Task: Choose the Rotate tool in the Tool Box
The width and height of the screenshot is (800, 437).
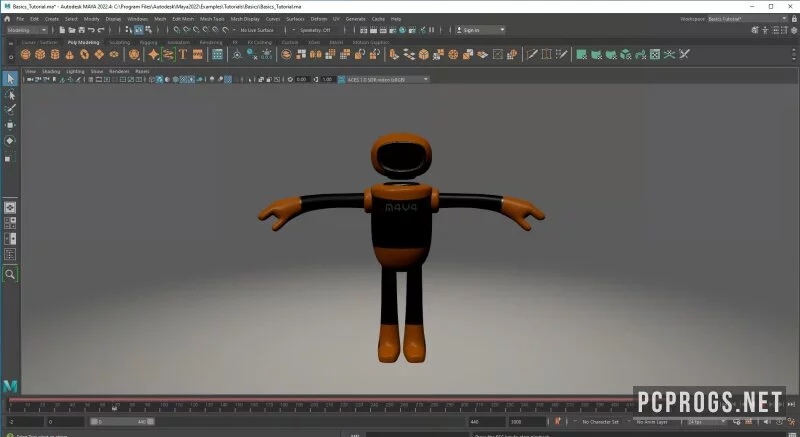Action: (x=10, y=141)
